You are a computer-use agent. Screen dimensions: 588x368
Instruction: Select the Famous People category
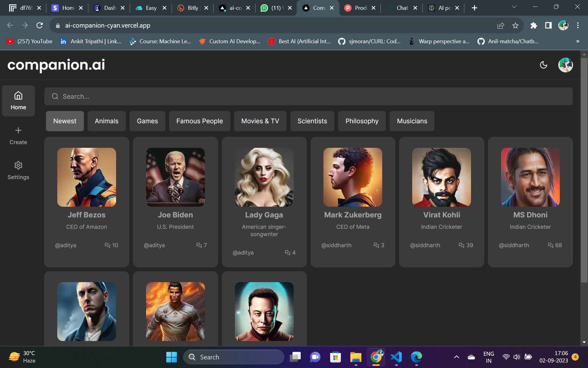click(x=199, y=121)
